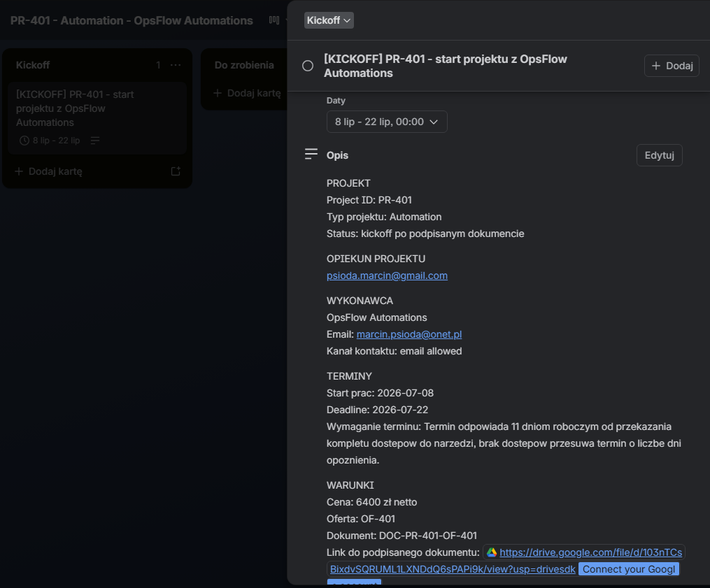Click the Project ID: PR-401 text
Viewport: 710px width, 588px height.
point(369,200)
